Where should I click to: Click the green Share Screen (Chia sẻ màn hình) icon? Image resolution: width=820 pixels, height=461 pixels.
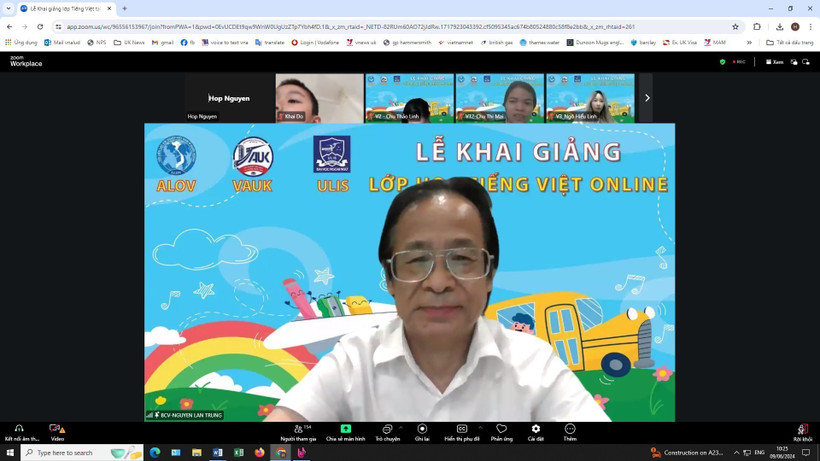click(346, 429)
